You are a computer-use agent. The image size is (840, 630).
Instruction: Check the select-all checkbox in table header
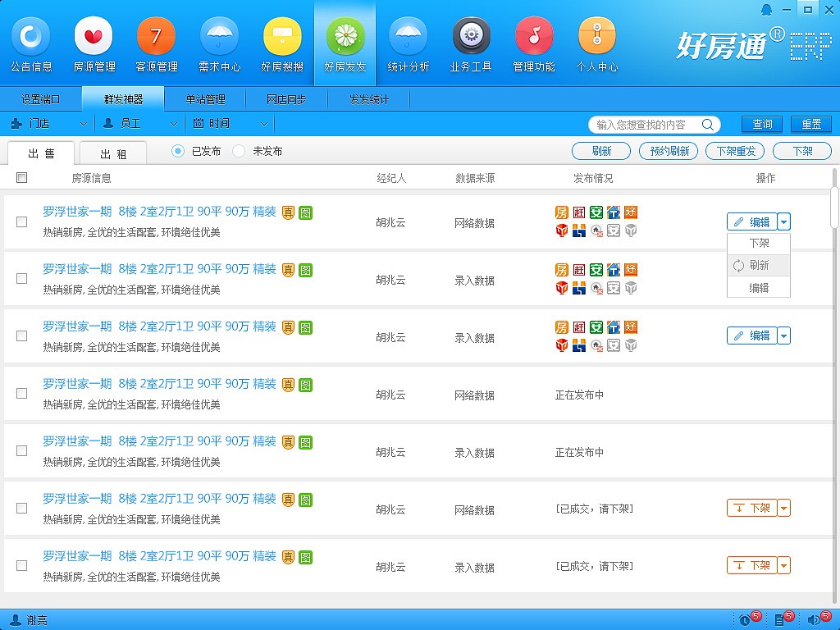22,178
